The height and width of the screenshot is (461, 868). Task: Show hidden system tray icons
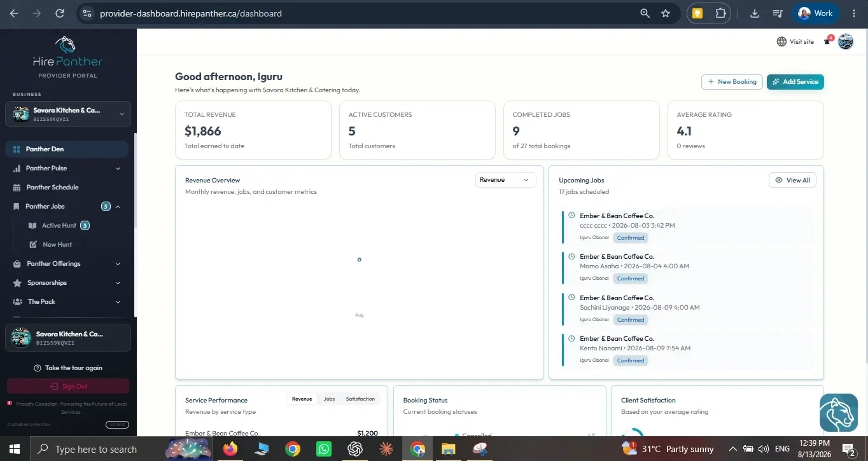tap(732, 449)
